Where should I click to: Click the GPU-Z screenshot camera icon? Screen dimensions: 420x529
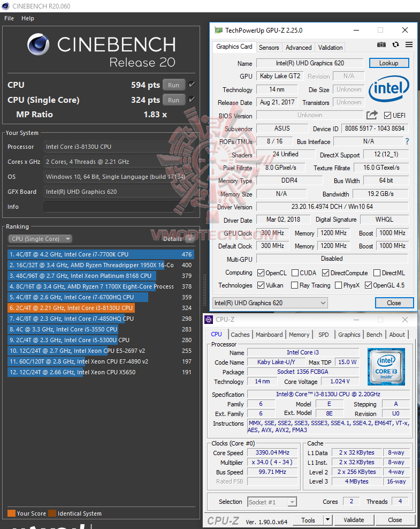pos(381,44)
